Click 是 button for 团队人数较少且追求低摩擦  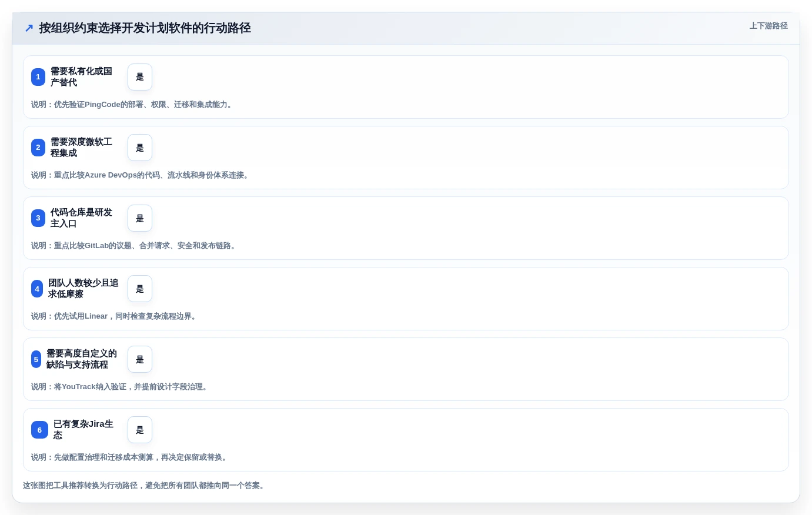coord(140,289)
